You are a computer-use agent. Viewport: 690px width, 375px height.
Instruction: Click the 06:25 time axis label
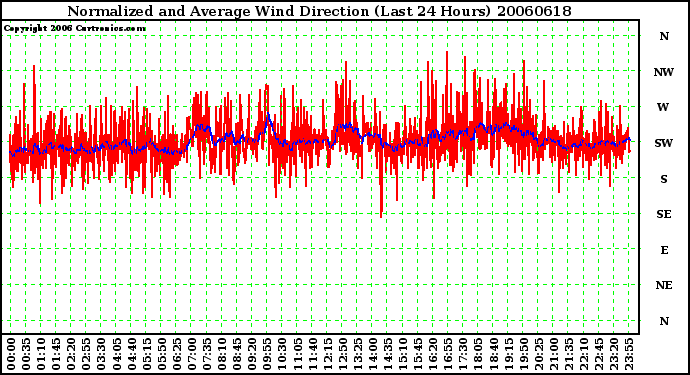click(176, 354)
